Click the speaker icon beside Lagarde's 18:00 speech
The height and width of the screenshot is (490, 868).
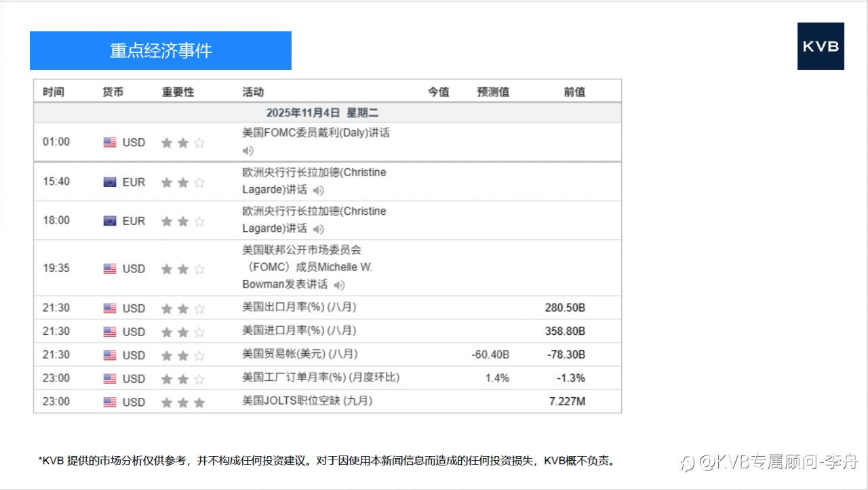pyautogui.click(x=317, y=229)
